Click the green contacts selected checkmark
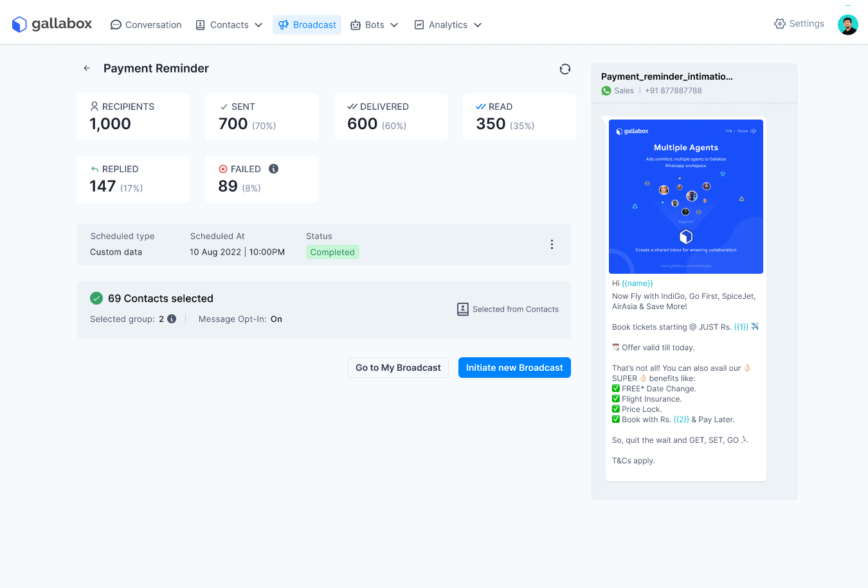The width and height of the screenshot is (868, 588). point(96,298)
